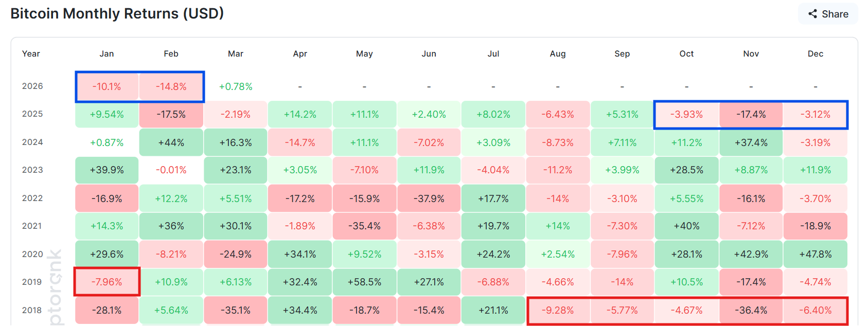The height and width of the screenshot is (326, 868).
Task: Select the -7.96% January 2019 highlighted cell
Action: coord(107,282)
